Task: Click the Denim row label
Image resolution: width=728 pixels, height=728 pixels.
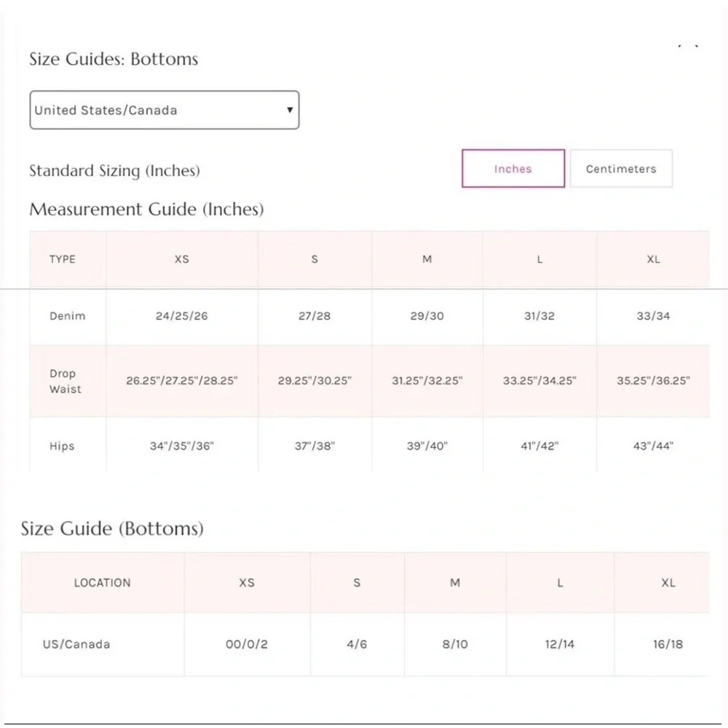Action: click(x=67, y=316)
